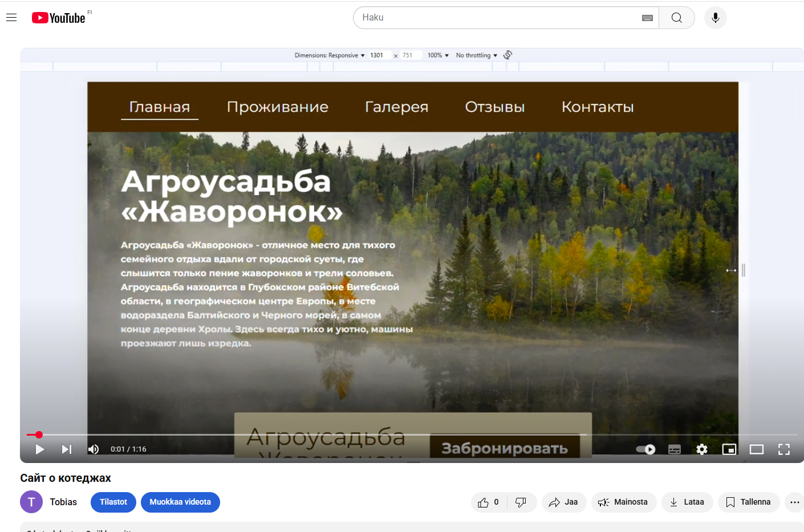Mute the video sound
The width and height of the screenshot is (804, 532).
click(x=93, y=449)
